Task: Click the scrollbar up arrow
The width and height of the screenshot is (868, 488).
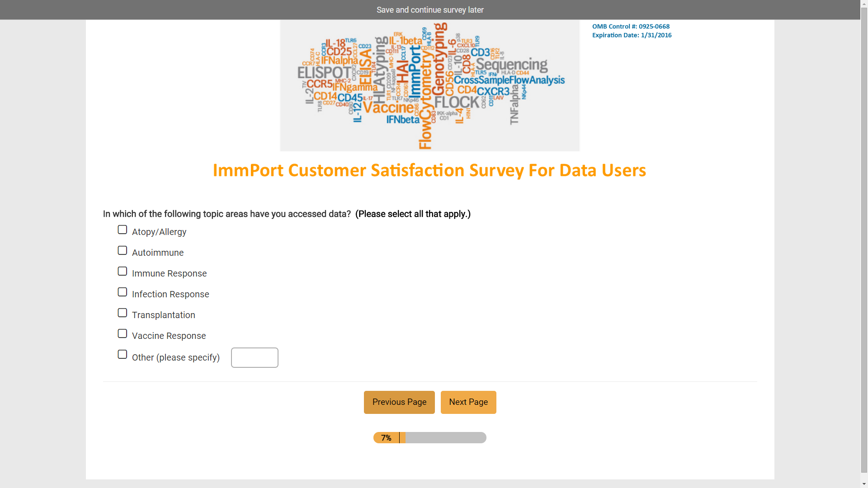Action: pos(864,4)
